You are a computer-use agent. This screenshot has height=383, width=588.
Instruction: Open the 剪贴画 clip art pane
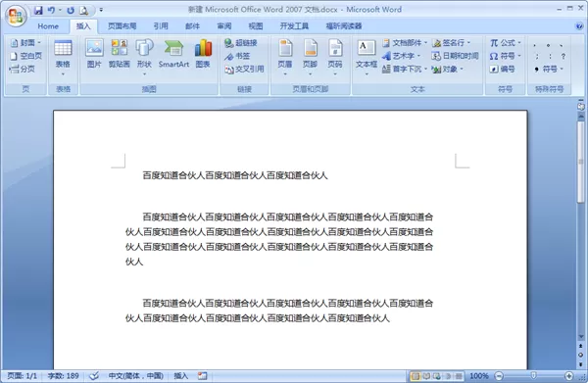(120, 53)
